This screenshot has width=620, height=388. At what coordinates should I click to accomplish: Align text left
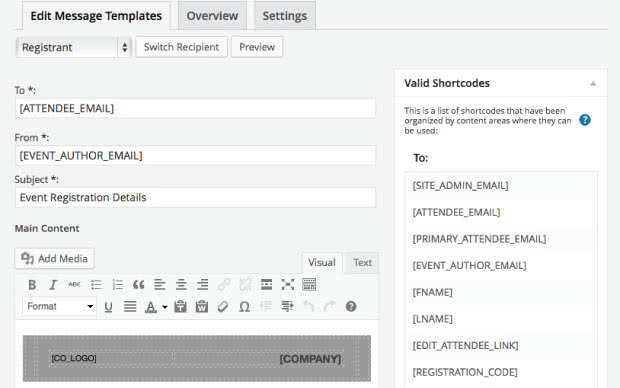click(x=160, y=285)
